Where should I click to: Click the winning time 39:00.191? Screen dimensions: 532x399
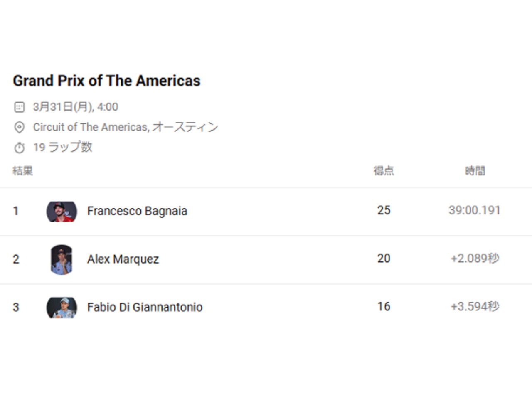point(474,210)
